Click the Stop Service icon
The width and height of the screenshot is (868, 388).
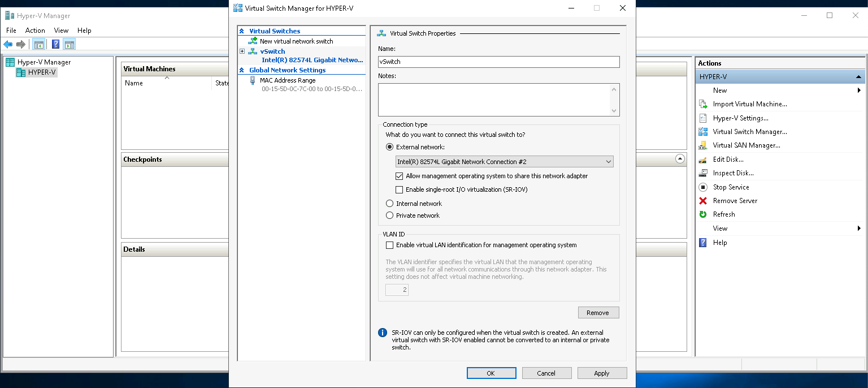(703, 187)
